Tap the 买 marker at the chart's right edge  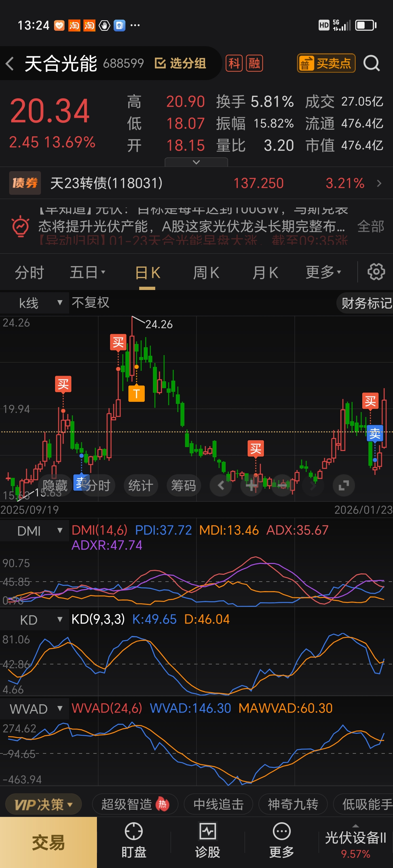click(370, 401)
